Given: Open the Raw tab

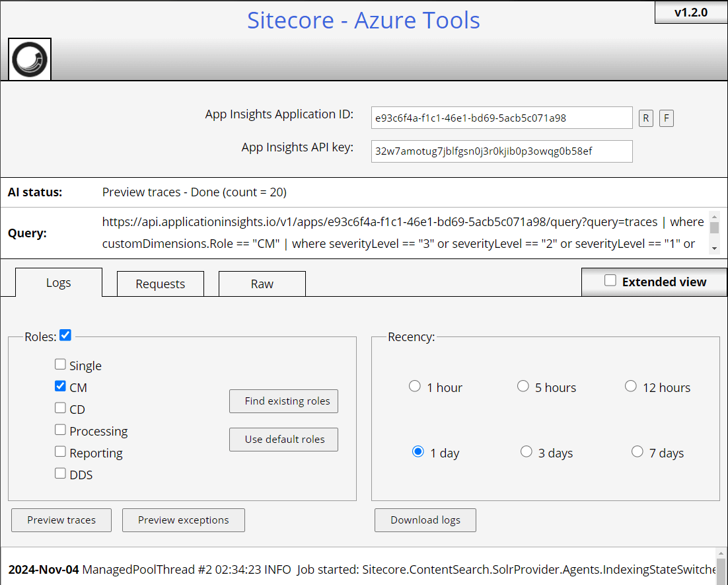Looking at the screenshot, I should point(262,284).
